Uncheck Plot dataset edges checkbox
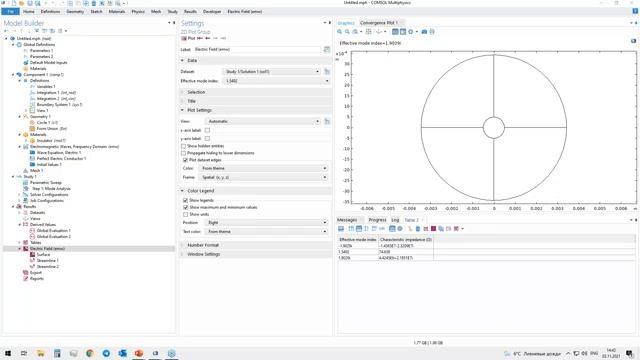This screenshot has height=360, width=640. (185, 160)
